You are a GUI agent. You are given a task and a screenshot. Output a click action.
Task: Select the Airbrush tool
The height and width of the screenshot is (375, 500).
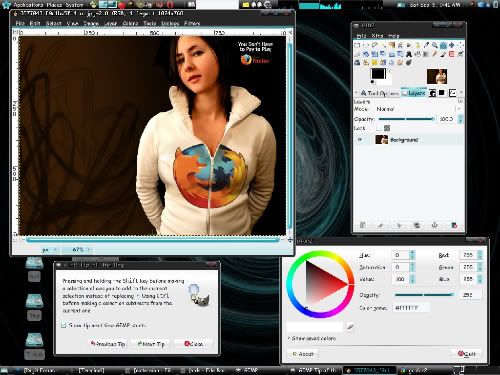pos(461,54)
